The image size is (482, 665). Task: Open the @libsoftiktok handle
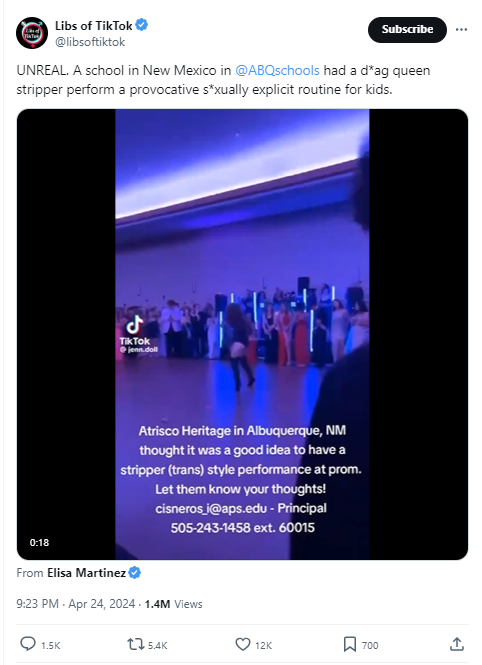coord(90,42)
